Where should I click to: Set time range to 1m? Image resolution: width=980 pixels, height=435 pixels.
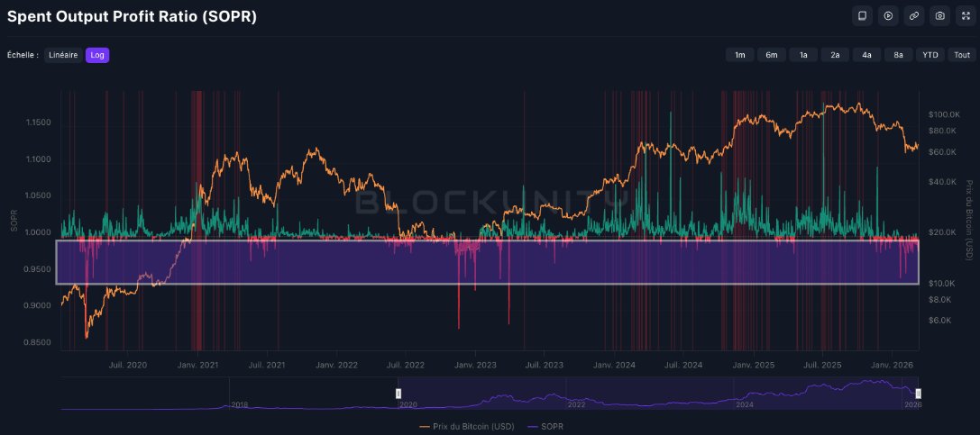(x=740, y=55)
